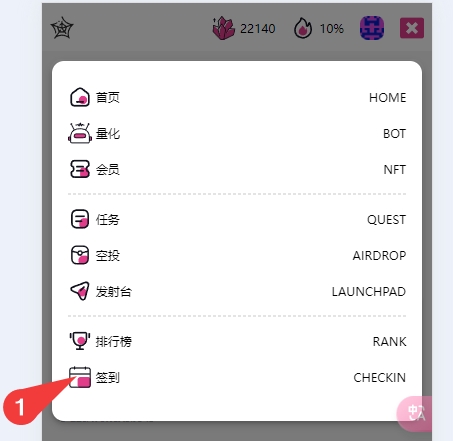453x441 pixels.
Task: Close the menu with the X button
Action: point(412,28)
